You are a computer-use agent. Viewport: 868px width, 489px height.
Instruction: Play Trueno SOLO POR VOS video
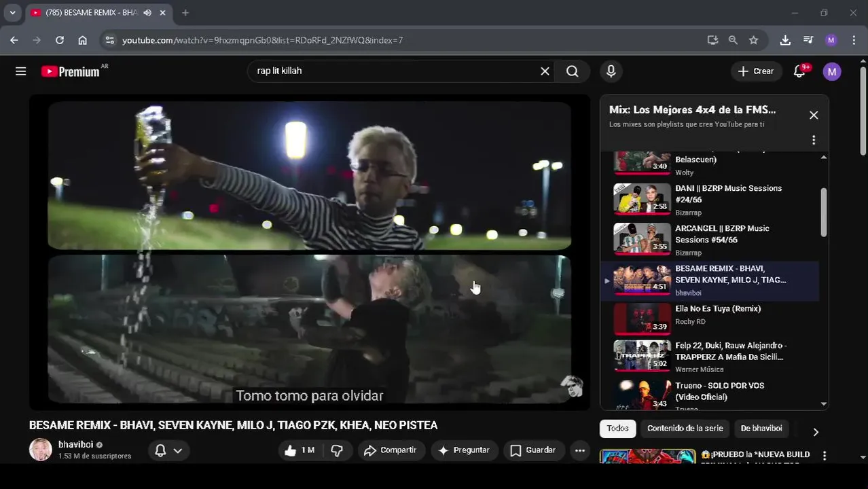(x=709, y=395)
